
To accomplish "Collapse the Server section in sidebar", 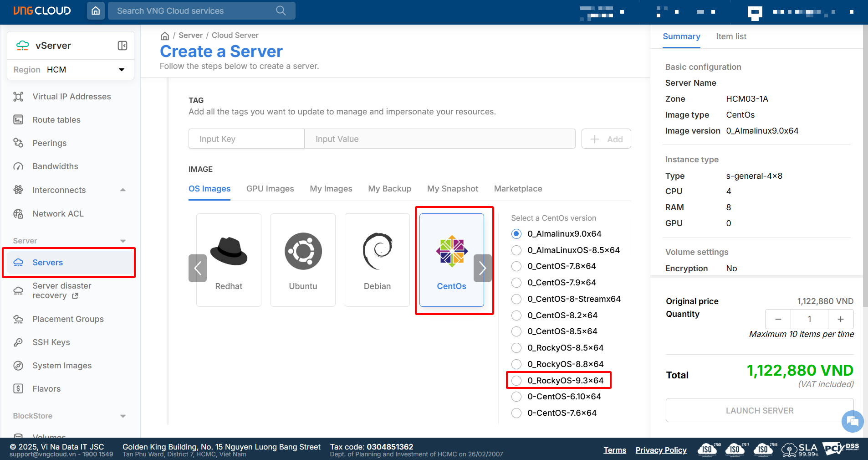I will point(123,241).
